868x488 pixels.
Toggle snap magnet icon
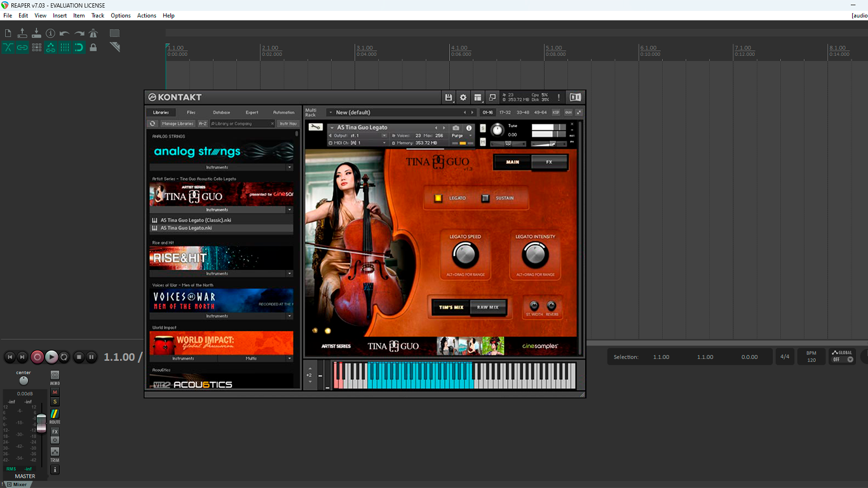pos(79,47)
